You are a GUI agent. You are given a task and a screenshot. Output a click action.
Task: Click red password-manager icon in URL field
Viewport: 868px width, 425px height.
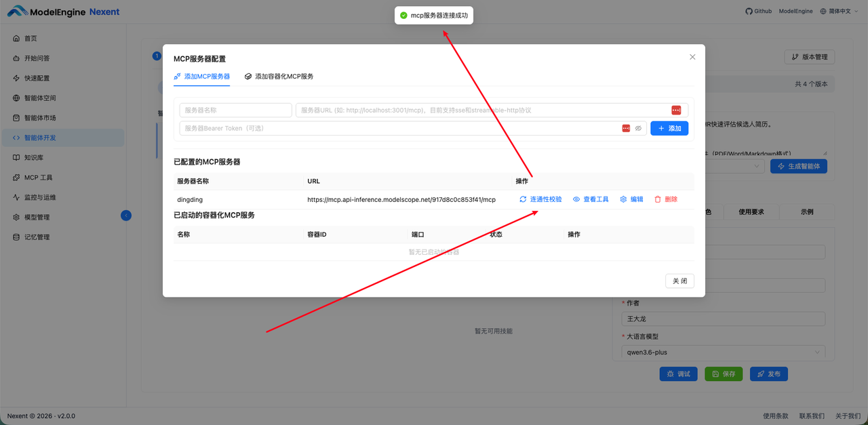676,110
